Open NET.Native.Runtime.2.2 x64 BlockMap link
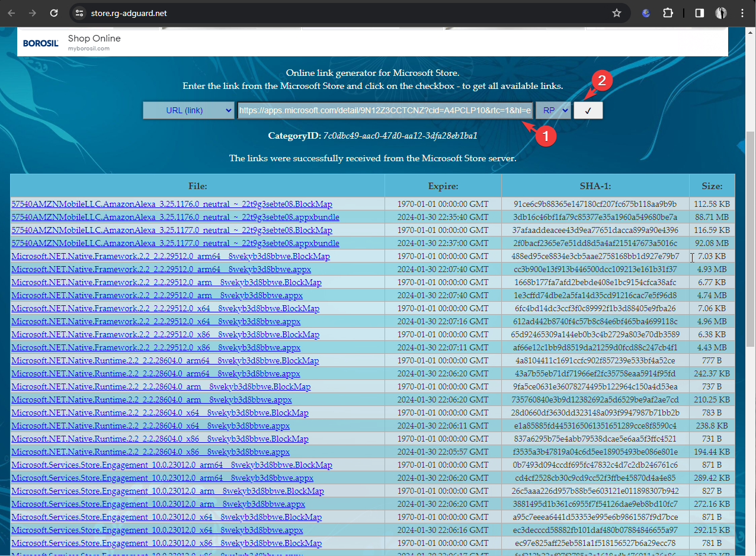Viewport: 756px width, 556px height. point(160,413)
